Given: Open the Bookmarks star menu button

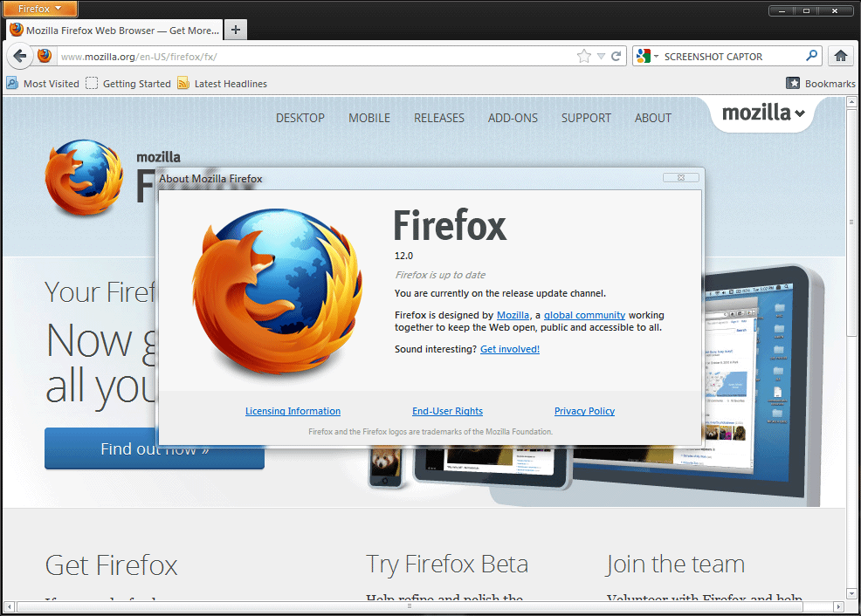Looking at the screenshot, I should [793, 84].
